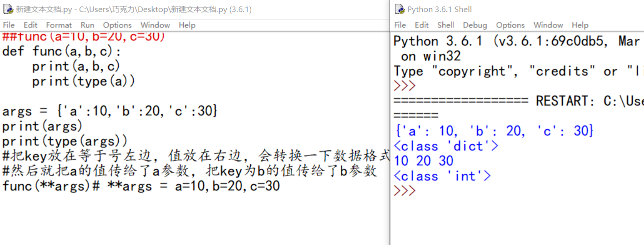
Task: Place cursor on the 'def func(a,b,c):' line
Action: tap(62, 51)
